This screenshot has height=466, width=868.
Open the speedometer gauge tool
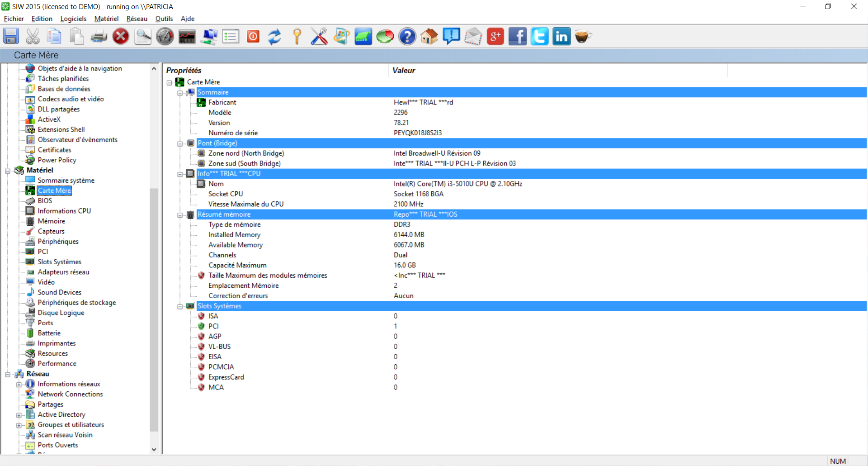165,36
